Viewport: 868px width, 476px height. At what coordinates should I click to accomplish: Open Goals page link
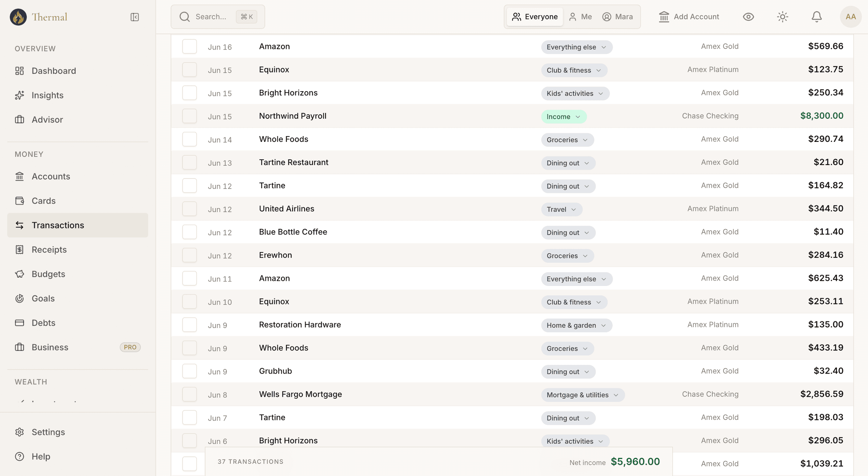[x=78, y=298]
